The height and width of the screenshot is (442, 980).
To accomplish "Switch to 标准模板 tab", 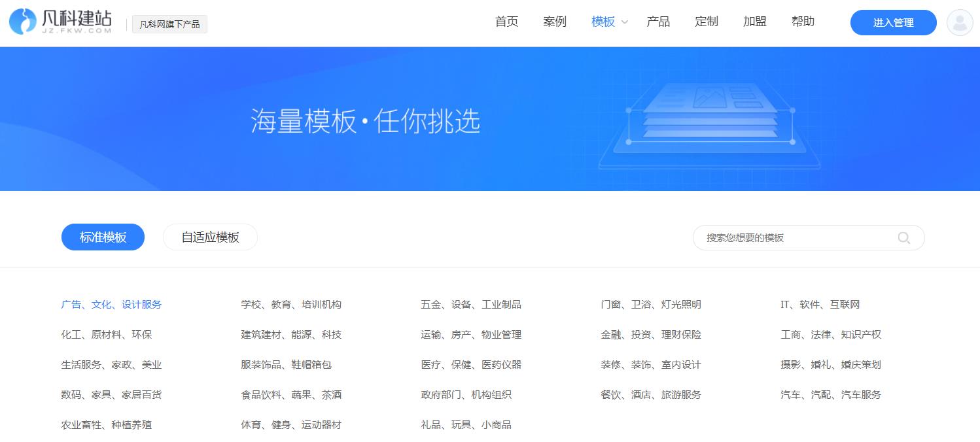I will click(103, 237).
